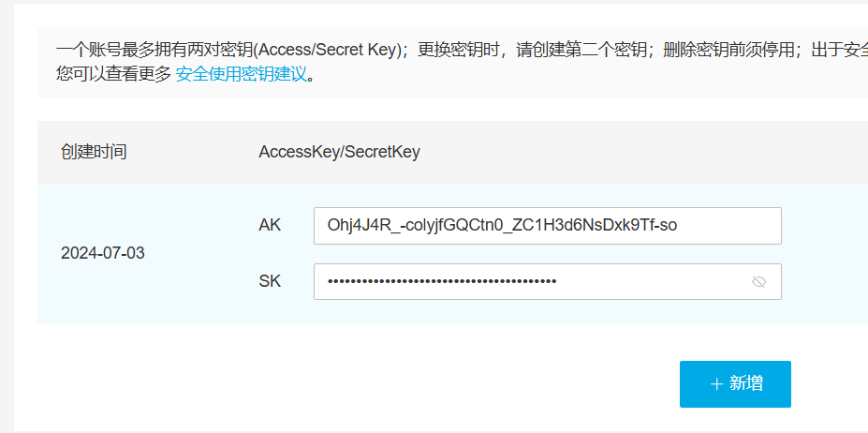
Task: Click the AK value text starting with Ohj4J4R
Action: tap(502, 226)
